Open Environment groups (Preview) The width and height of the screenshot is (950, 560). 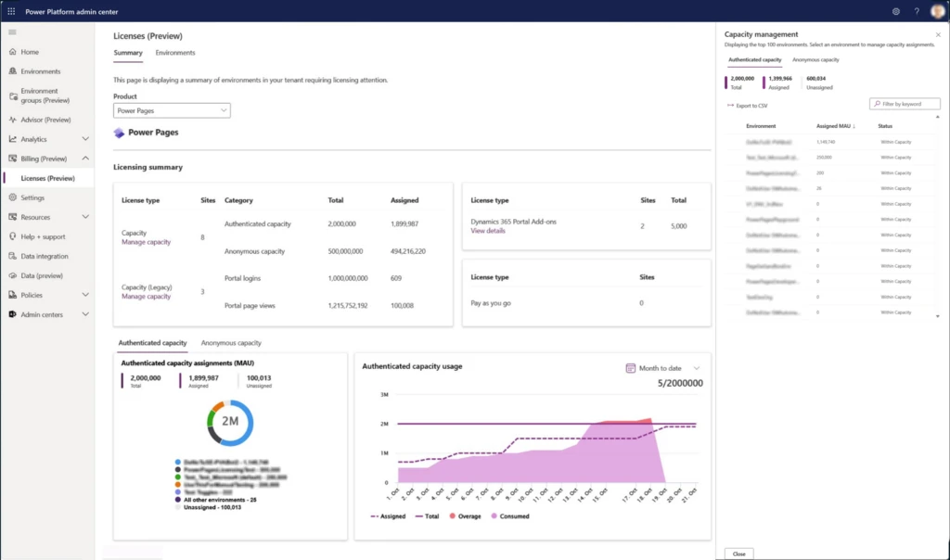pyautogui.click(x=44, y=95)
